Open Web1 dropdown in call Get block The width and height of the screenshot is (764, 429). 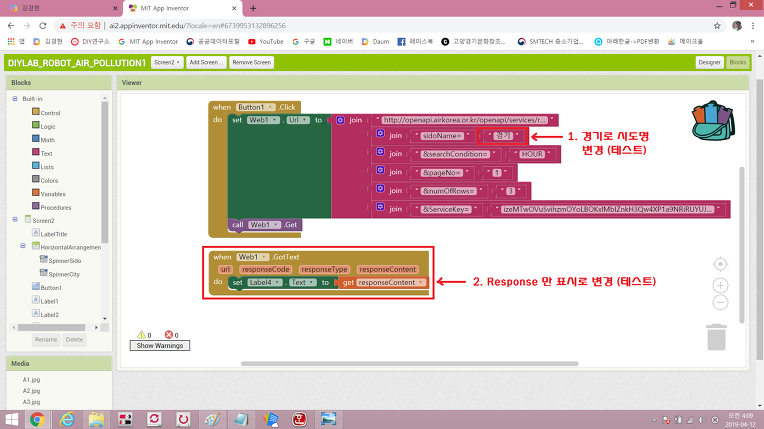click(265, 225)
